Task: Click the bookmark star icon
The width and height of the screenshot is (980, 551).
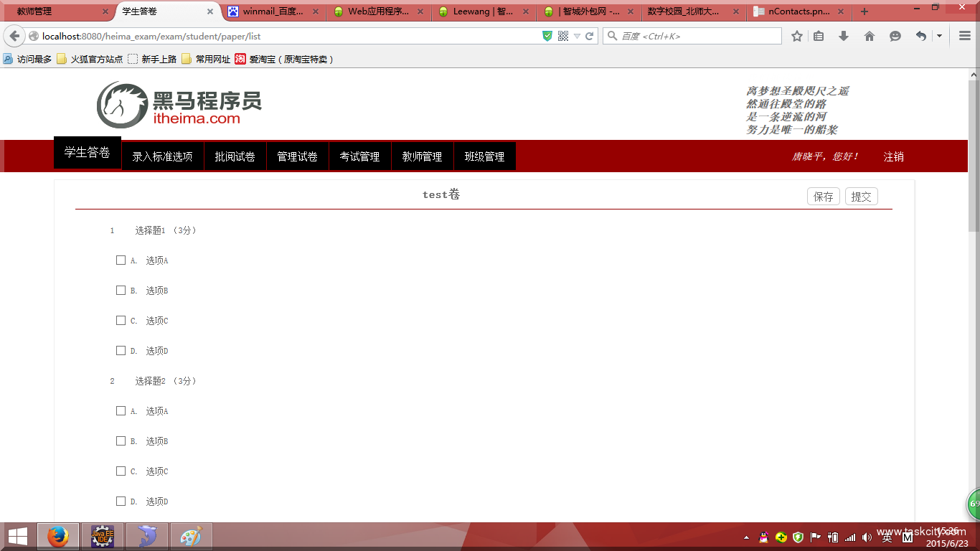Action: pos(796,36)
